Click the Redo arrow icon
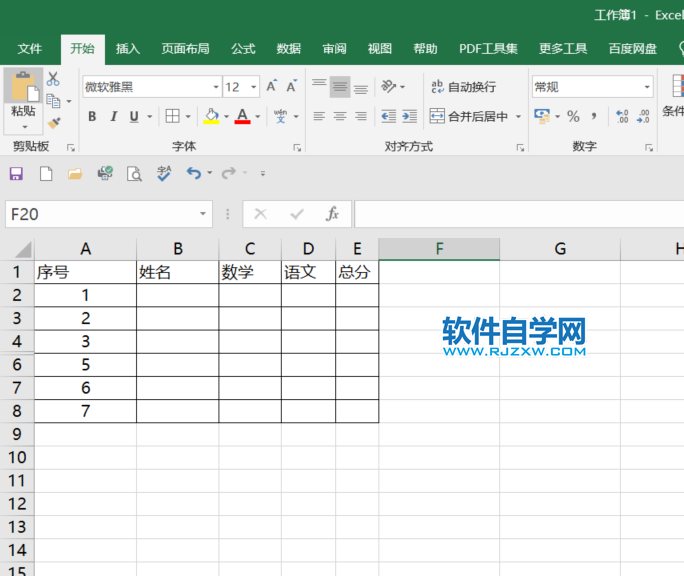The image size is (684, 576). tap(229, 173)
